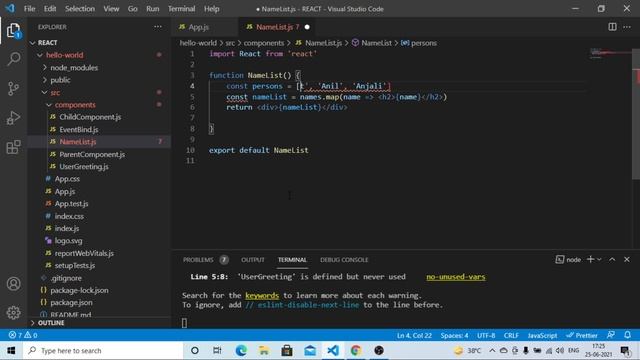This screenshot has height=360, width=640.
Task: Change the CRLF end of line setting
Action: pos(511,335)
